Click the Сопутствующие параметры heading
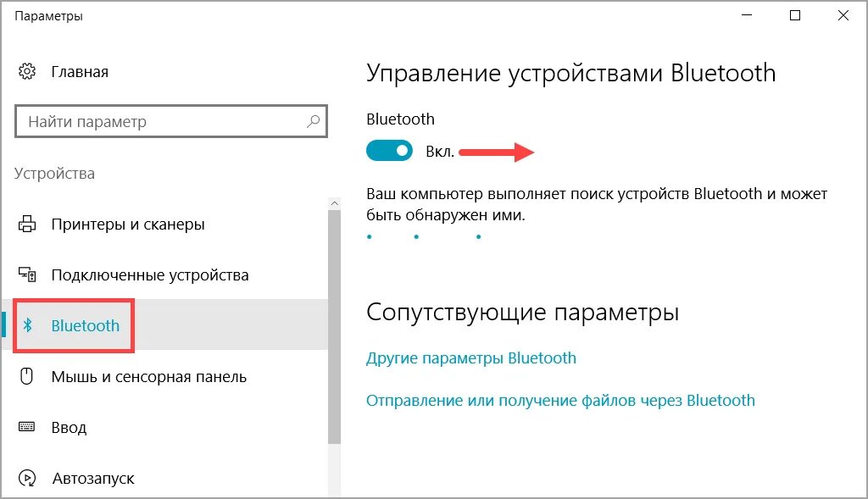This screenshot has height=499, width=868. [522, 313]
